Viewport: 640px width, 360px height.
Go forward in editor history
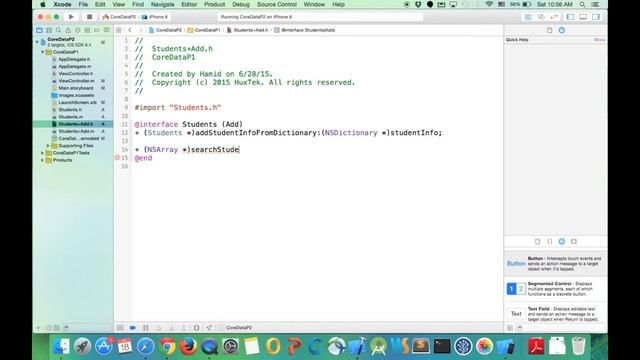tap(140, 30)
